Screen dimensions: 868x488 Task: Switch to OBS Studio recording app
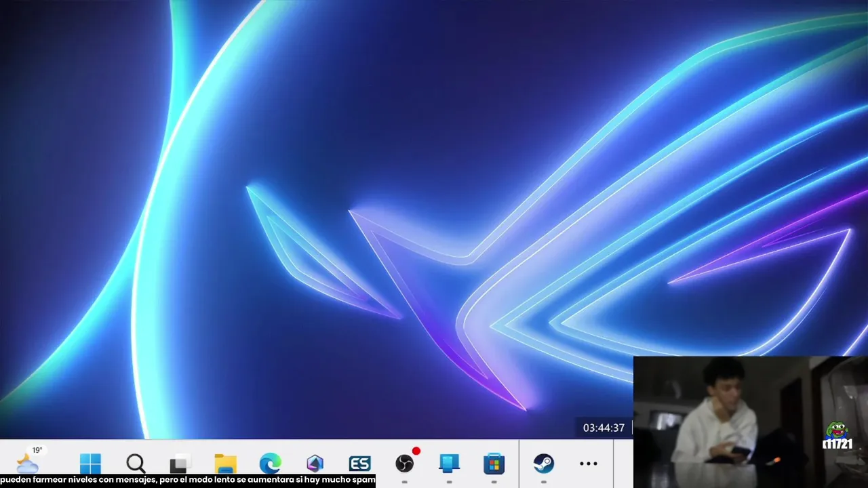click(x=405, y=464)
